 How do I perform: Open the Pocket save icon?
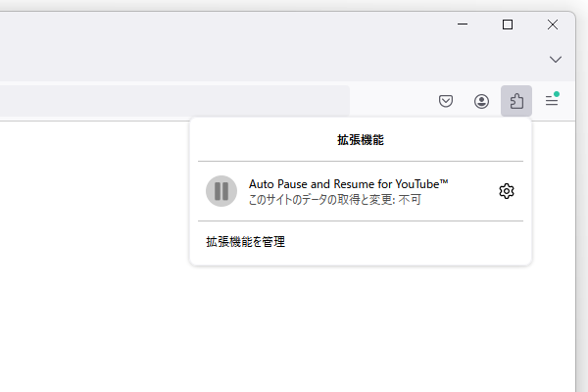point(446,101)
